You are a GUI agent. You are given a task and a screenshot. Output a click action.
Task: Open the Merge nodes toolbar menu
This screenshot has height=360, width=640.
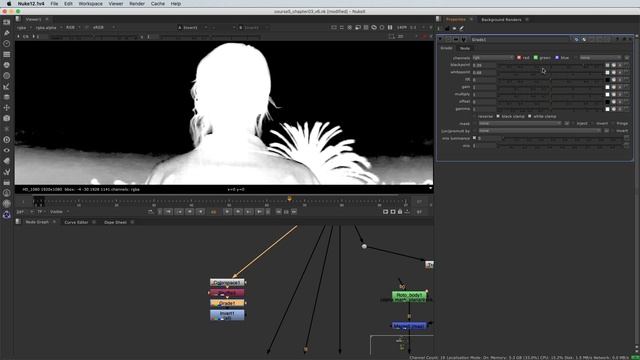pyautogui.click(x=7, y=97)
